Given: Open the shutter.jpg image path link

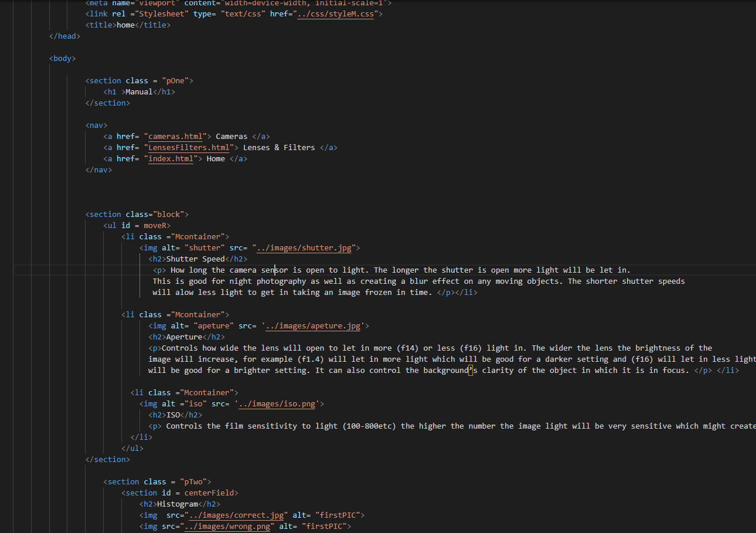Looking at the screenshot, I should [x=303, y=247].
